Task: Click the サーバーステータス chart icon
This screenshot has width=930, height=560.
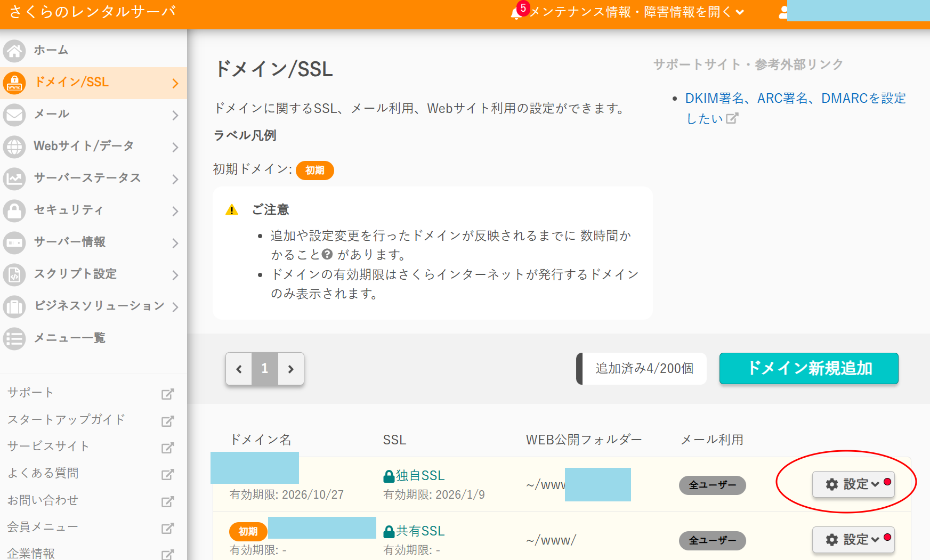Action: click(x=14, y=179)
